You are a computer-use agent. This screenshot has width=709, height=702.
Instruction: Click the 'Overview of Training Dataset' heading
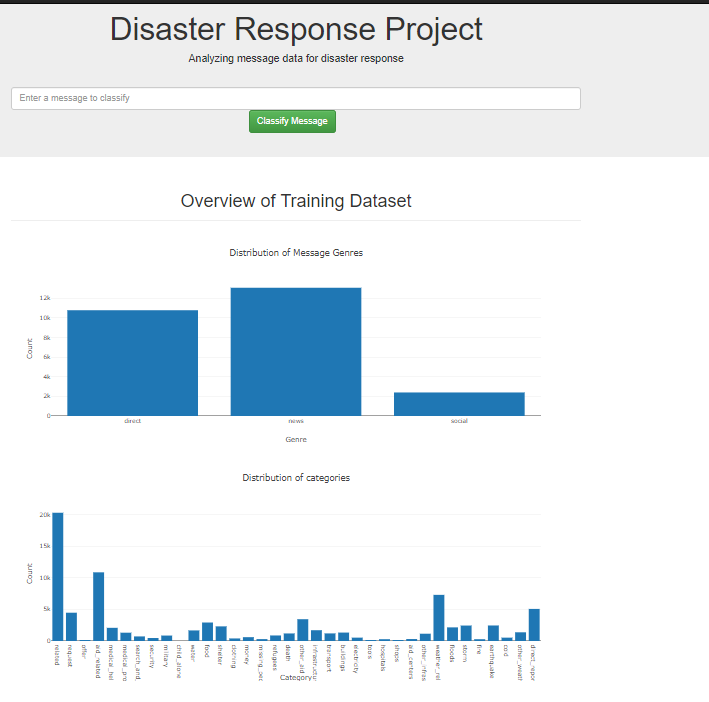point(296,201)
